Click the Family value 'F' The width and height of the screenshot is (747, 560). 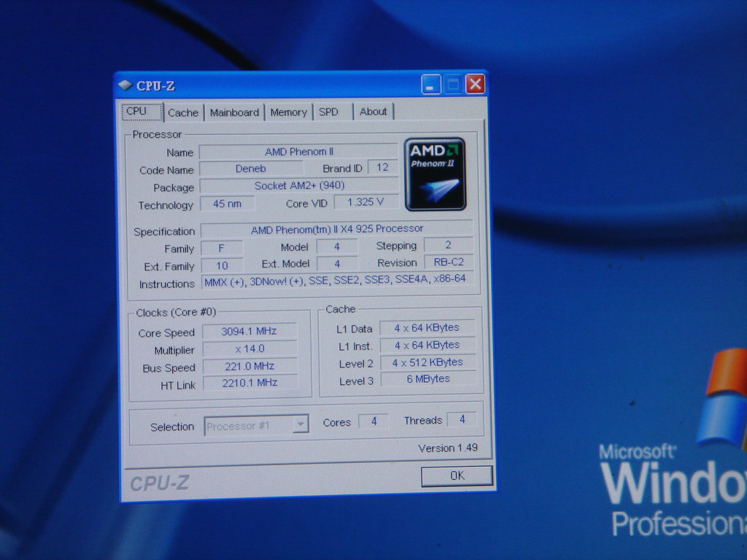(x=222, y=248)
